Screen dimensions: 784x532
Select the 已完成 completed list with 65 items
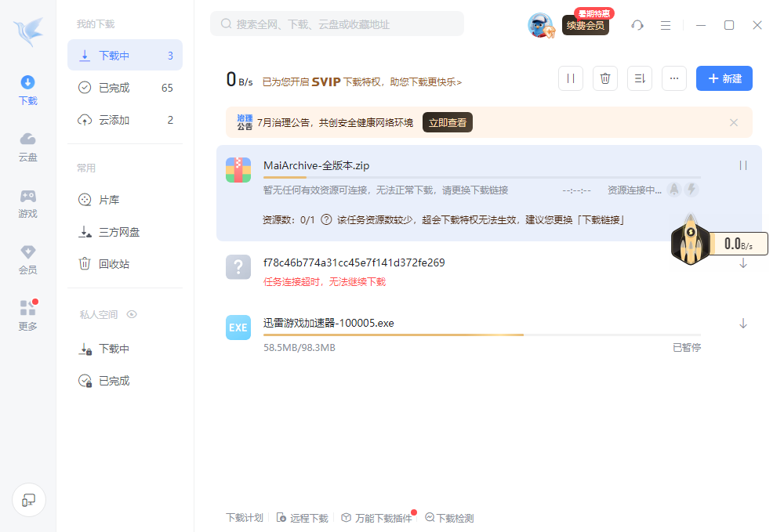click(x=125, y=88)
